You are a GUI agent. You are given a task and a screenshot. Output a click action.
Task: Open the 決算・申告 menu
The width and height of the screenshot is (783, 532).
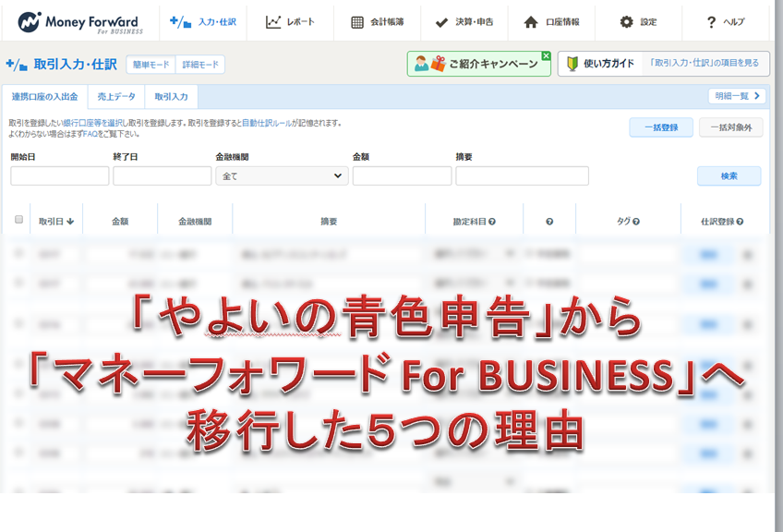tap(464, 22)
